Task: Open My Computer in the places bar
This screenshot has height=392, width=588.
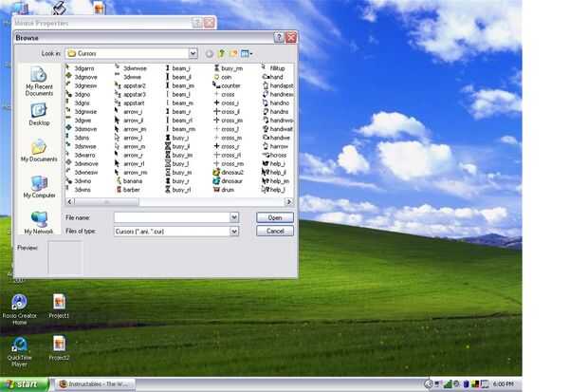Action: click(x=39, y=187)
